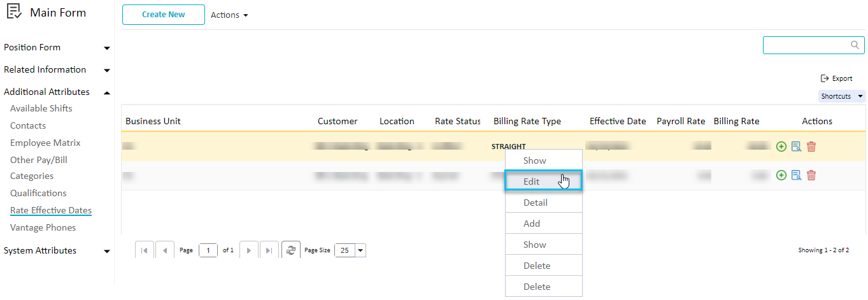This screenshot has height=300, width=868.
Task: Click the Create New button
Action: pyautogui.click(x=164, y=15)
